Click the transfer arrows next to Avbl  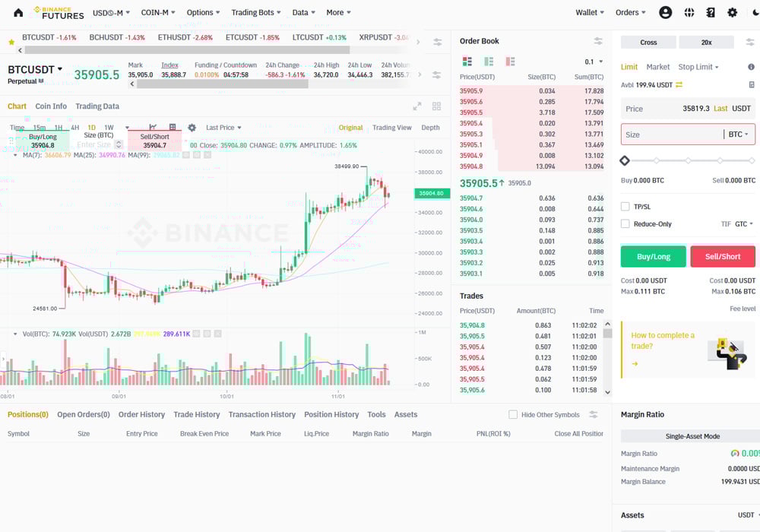pos(679,85)
